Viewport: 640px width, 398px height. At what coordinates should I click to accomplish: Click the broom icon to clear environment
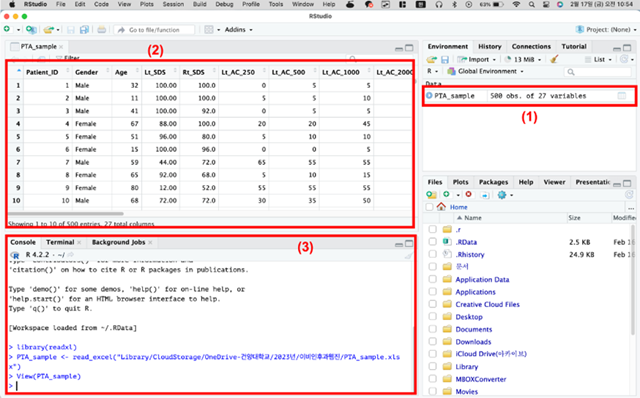coord(554,60)
